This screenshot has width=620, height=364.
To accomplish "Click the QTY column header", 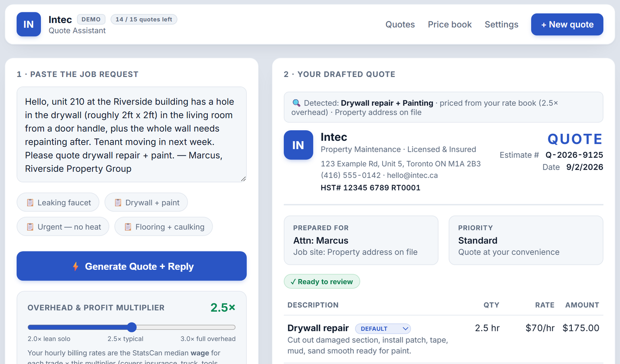I will pyautogui.click(x=491, y=305).
